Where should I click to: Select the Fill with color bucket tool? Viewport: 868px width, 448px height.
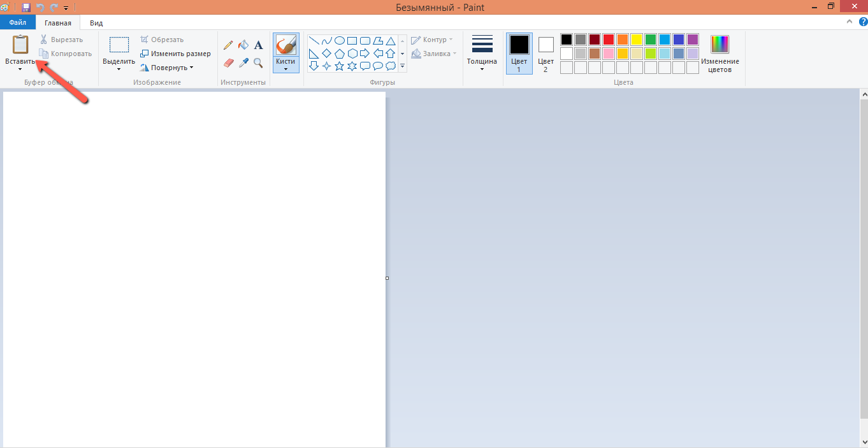[x=243, y=45]
